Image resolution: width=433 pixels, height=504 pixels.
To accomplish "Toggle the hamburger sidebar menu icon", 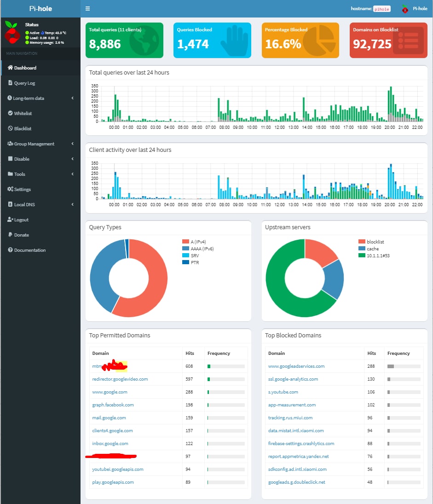I will [x=87, y=9].
